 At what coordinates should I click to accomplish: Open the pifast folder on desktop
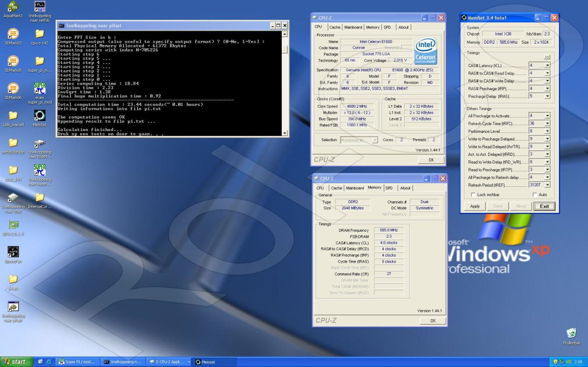click(13, 282)
